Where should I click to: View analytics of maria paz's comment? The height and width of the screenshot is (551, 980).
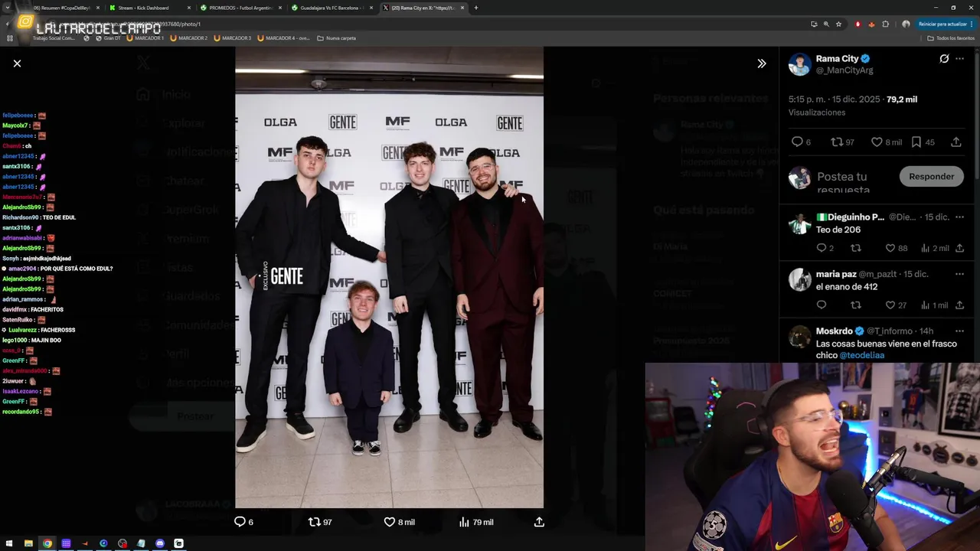[934, 305]
